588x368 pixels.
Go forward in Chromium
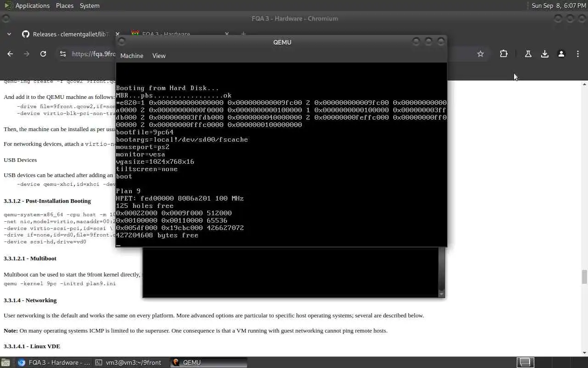[27, 54]
